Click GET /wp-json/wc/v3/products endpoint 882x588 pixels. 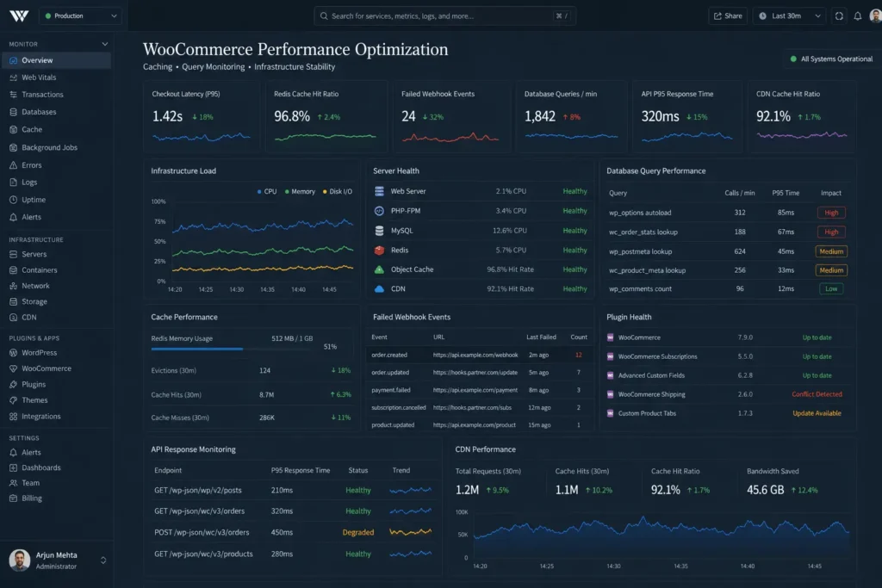click(x=203, y=554)
